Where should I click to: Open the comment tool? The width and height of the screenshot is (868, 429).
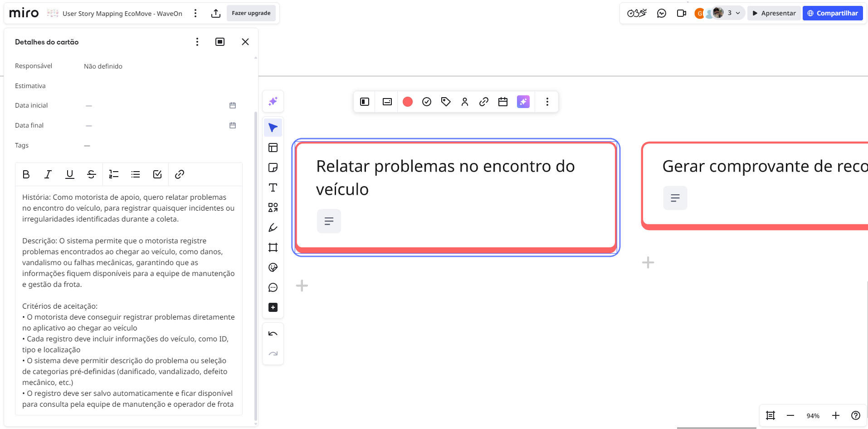[x=273, y=287]
